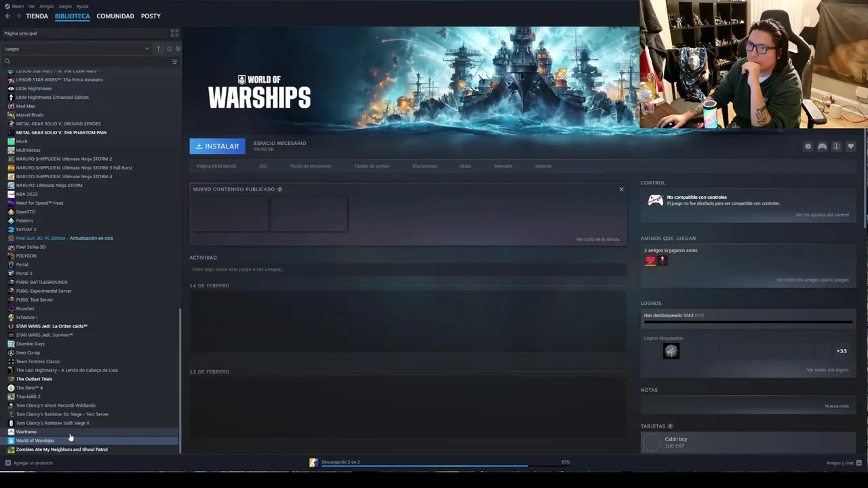Viewport: 868px width, 488px height.
Task: Click the downloading game icon in status bar
Action: point(313,463)
